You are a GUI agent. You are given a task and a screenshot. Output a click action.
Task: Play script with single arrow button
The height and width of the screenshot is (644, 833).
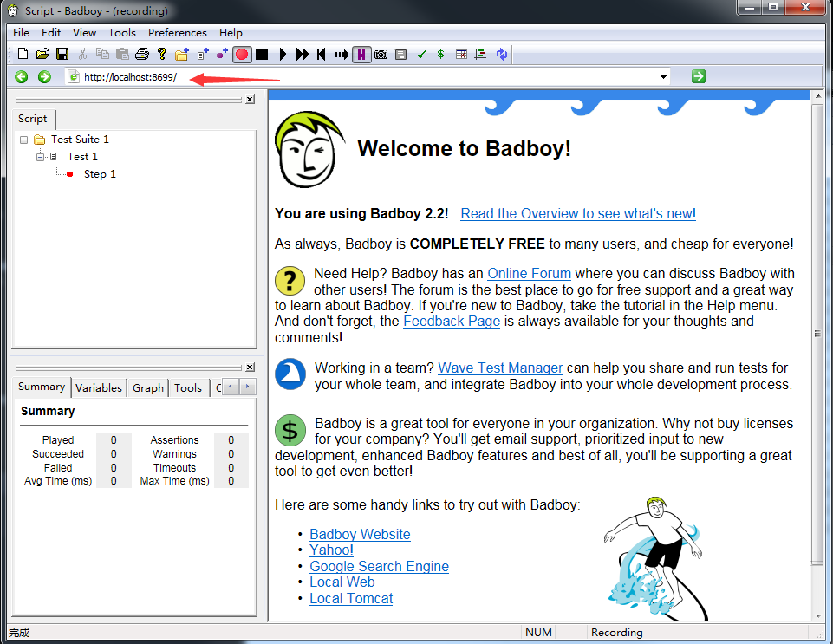tap(283, 55)
